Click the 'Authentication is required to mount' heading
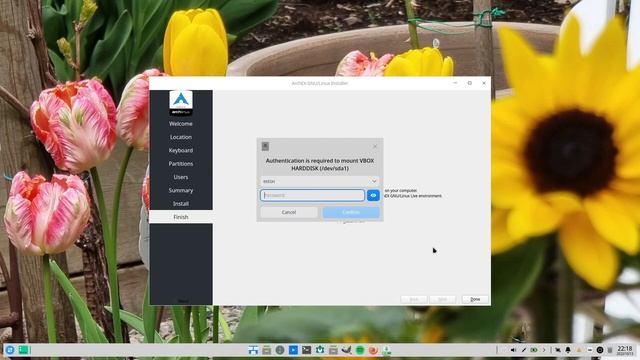The height and width of the screenshot is (360, 640). click(x=320, y=164)
